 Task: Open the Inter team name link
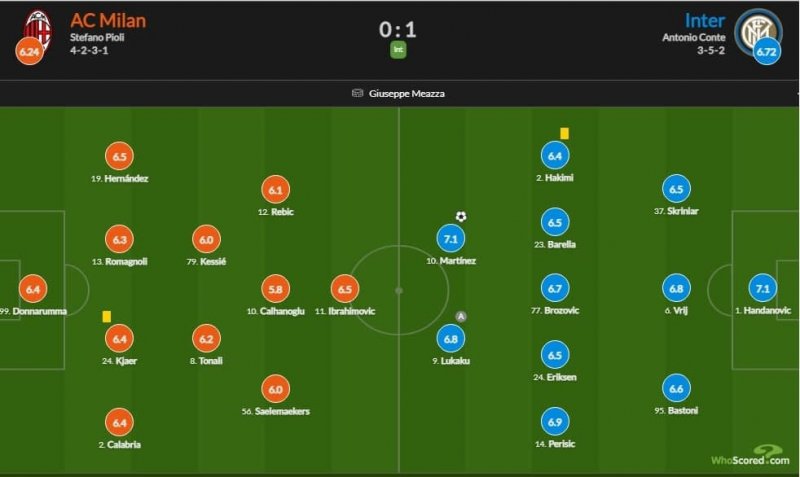pos(705,20)
